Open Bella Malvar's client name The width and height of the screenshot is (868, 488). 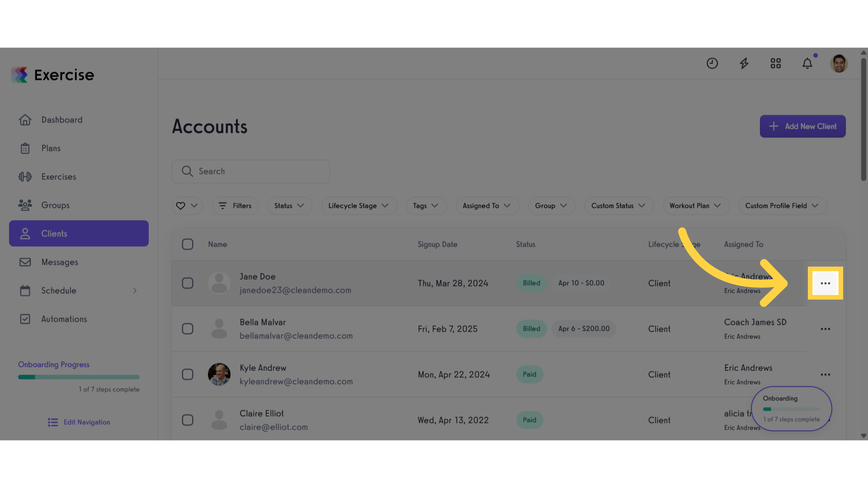263,322
